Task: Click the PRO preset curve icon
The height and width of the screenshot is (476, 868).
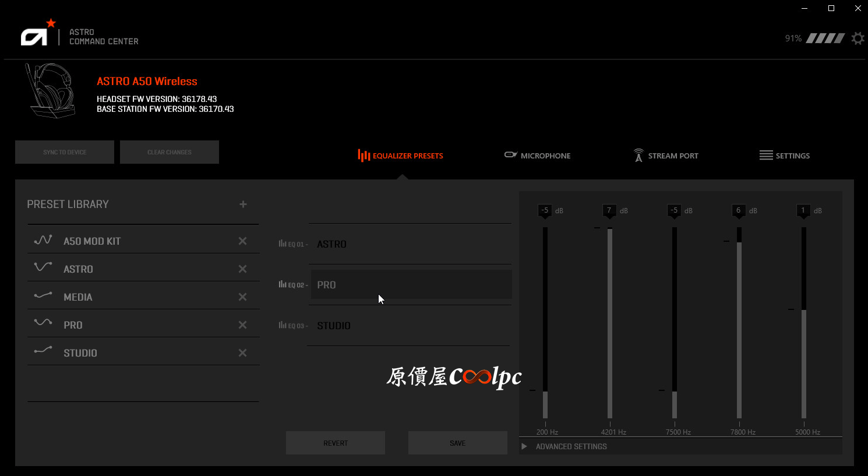Action: point(43,322)
